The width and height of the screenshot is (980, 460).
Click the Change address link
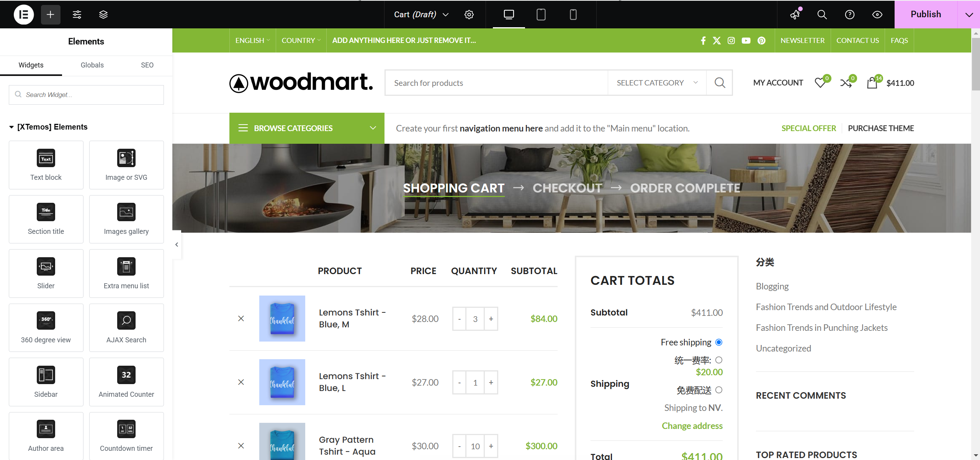(692, 426)
